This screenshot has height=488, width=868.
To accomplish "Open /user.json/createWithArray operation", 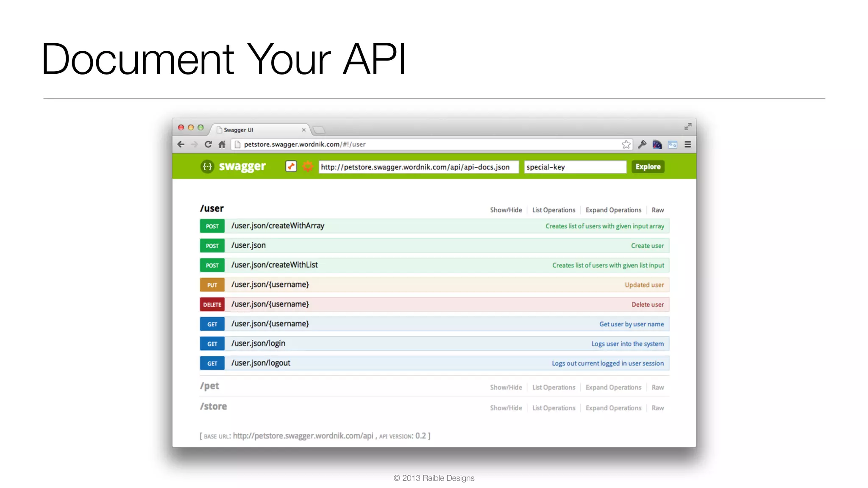I will (278, 226).
